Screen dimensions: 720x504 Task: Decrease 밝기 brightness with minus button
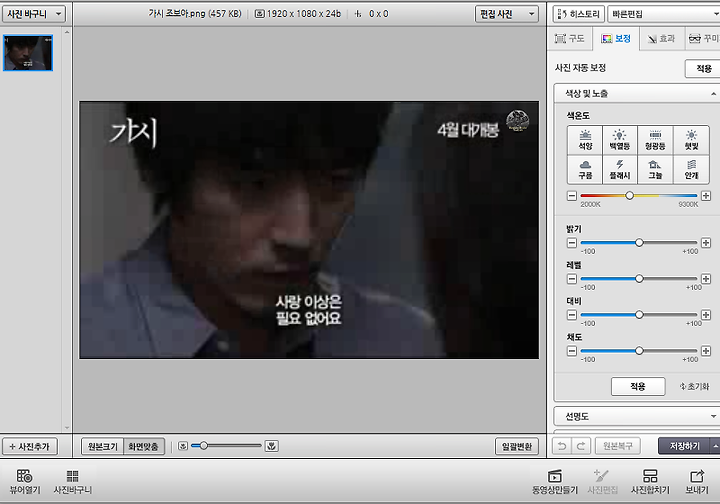coord(572,243)
